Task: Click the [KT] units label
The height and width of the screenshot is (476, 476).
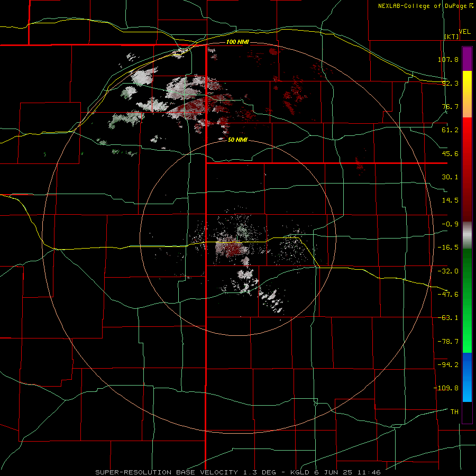Action: pyautogui.click(x=452, y=36)
